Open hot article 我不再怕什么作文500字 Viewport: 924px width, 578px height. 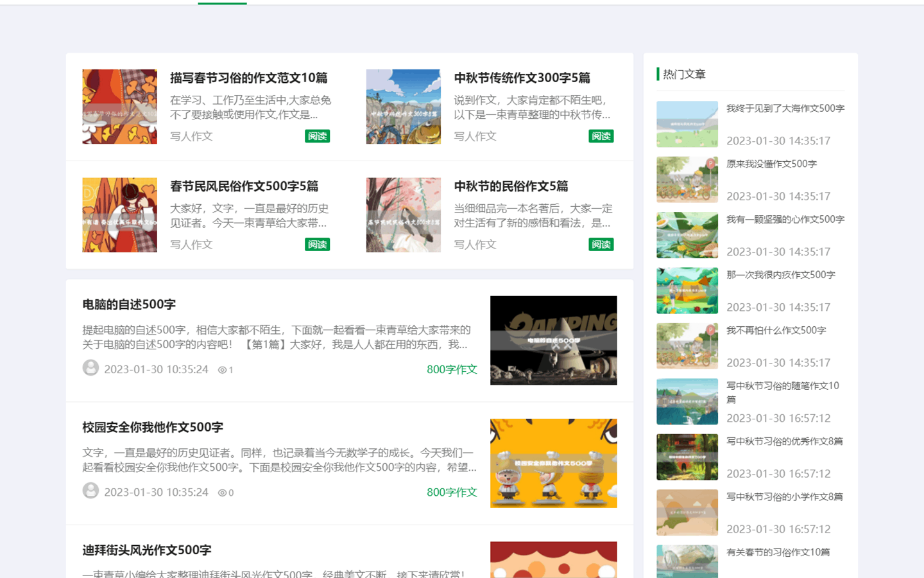(x=776, y=331)
